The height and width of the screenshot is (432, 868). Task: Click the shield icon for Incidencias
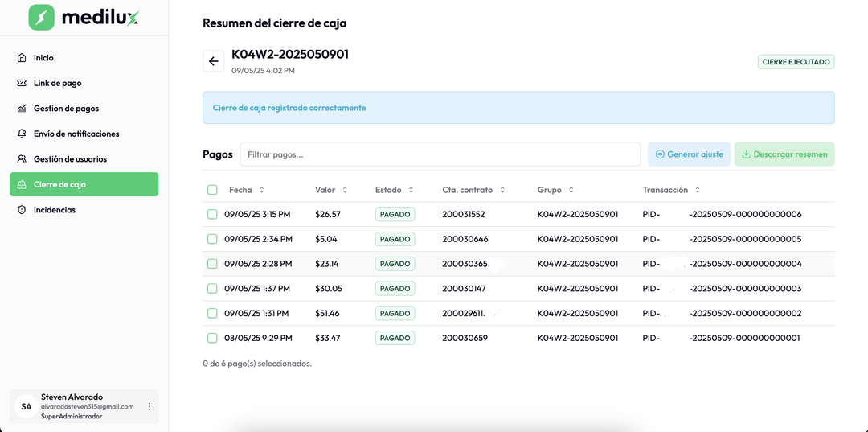click(22, 210)
